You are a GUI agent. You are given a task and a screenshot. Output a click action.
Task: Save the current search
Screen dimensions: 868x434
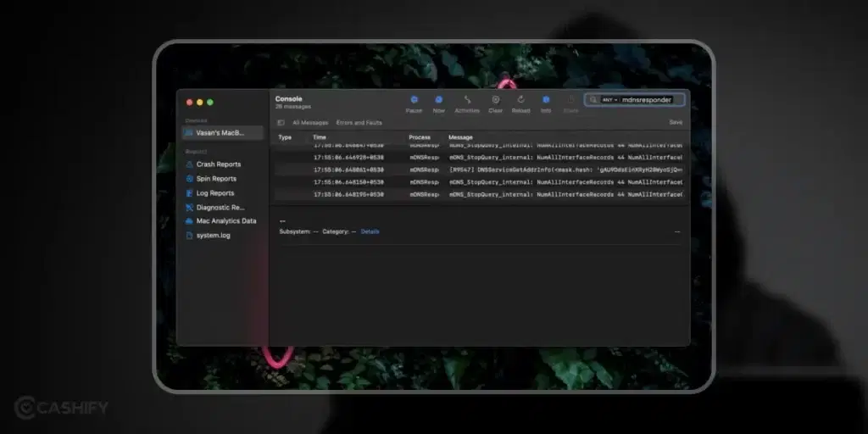pyautogui.click(x=676, y=122)
